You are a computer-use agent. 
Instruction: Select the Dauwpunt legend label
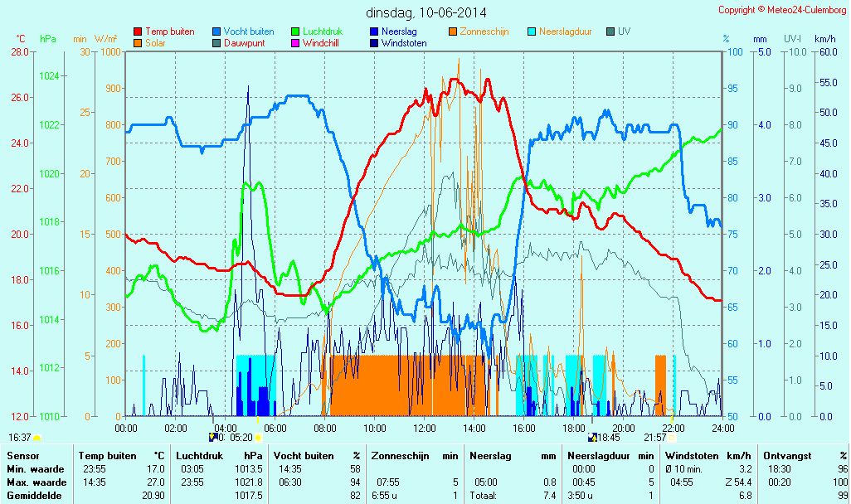click(x=245, y=42)
